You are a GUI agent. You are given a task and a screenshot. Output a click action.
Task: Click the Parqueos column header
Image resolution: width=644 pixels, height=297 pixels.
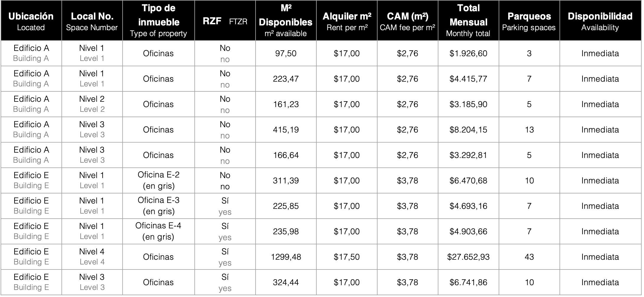[x=529, y=21]
